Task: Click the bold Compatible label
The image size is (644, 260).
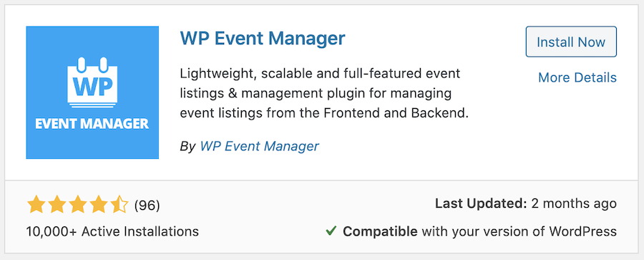Action: (381, 231)
